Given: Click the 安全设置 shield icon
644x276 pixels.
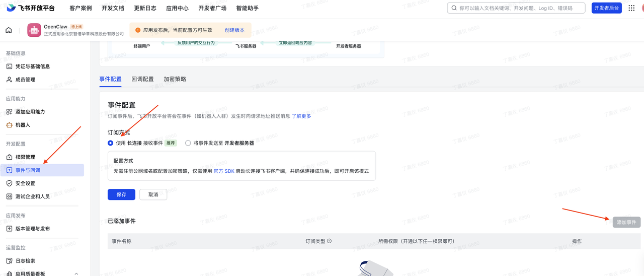Looking at the screenshot, I should [9, 183].
